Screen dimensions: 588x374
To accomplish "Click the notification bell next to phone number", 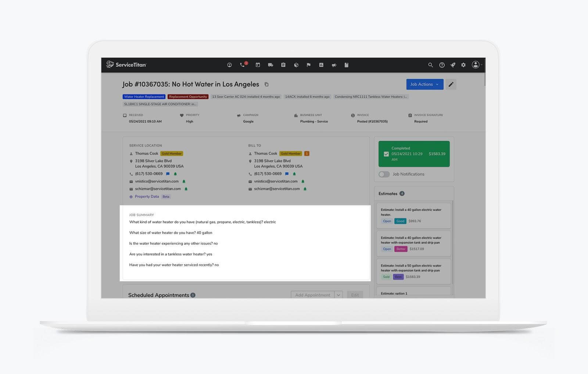I will coord(175,173).
